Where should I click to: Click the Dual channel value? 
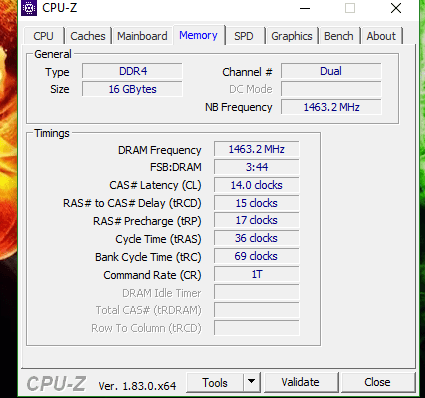coord(331,71)
